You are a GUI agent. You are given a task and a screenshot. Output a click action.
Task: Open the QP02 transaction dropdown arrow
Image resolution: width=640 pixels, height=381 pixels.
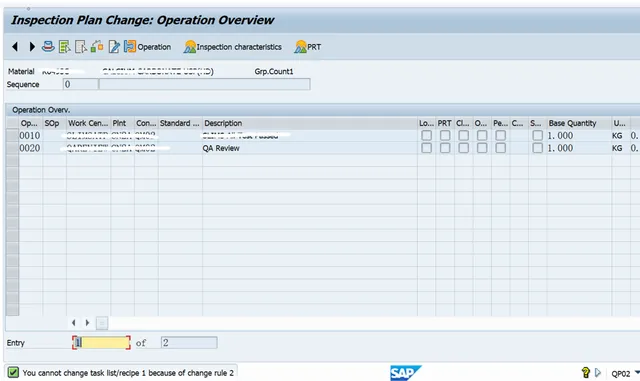click(637, 372)
